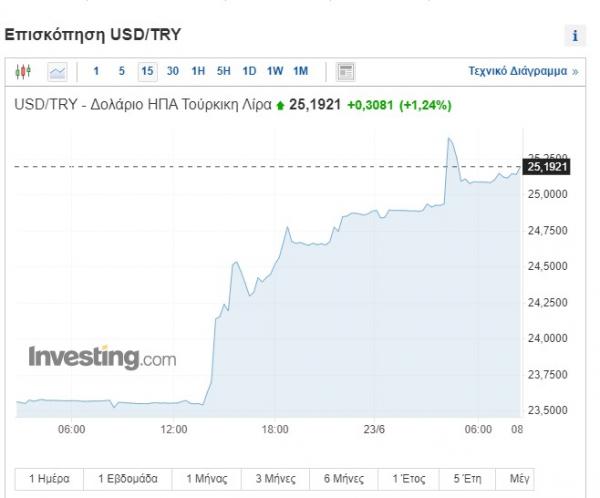Open Τεχνικό Διάγραμμα link
Viewport: 600px width, 498px height.
(523, 71)
